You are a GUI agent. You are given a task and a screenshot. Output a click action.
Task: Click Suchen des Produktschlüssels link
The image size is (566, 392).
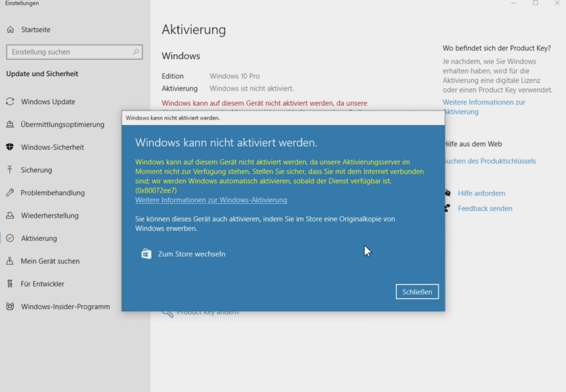[489, 161]
